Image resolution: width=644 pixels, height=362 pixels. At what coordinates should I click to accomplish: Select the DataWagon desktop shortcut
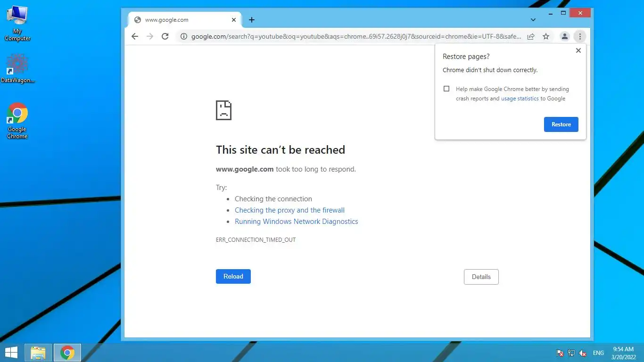(x=17, y=69)
